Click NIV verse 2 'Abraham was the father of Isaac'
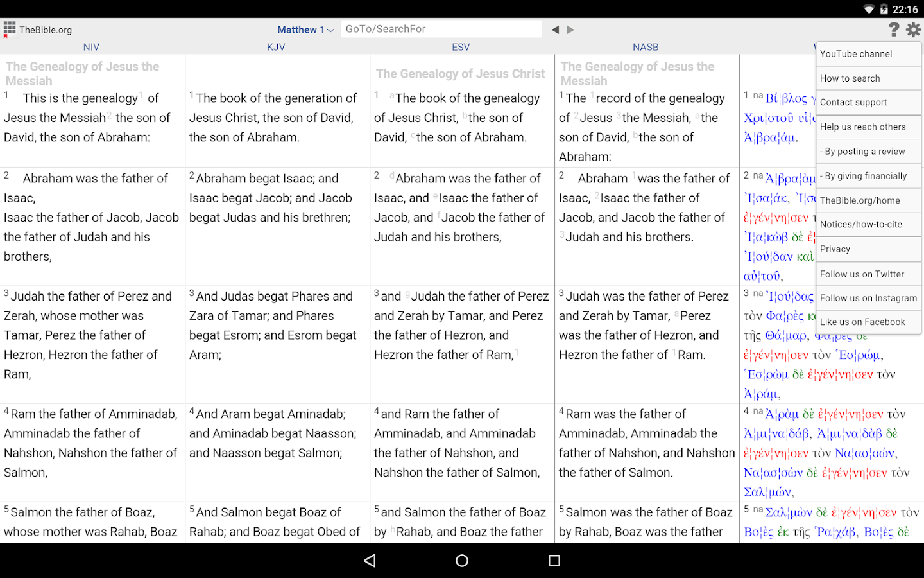 [86, 188]
